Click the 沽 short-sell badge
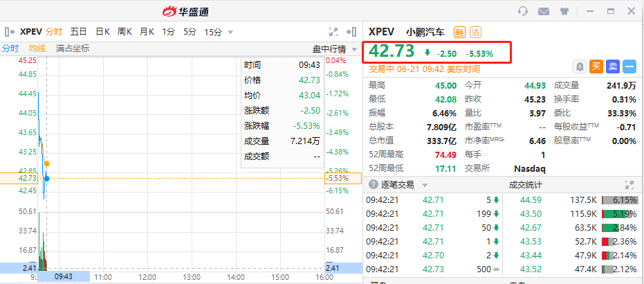 pyautogui.click(x=476, y=32)
